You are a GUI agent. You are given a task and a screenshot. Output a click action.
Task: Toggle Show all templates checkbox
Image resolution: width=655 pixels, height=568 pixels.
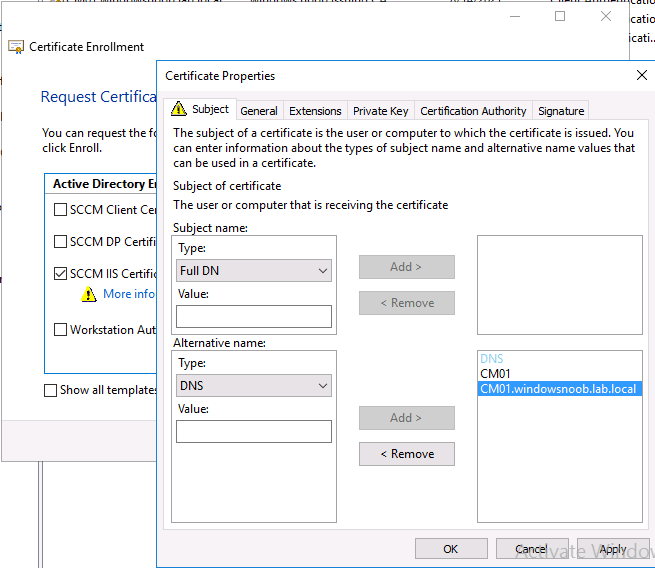pyautogui.click(x=51, y=390)
